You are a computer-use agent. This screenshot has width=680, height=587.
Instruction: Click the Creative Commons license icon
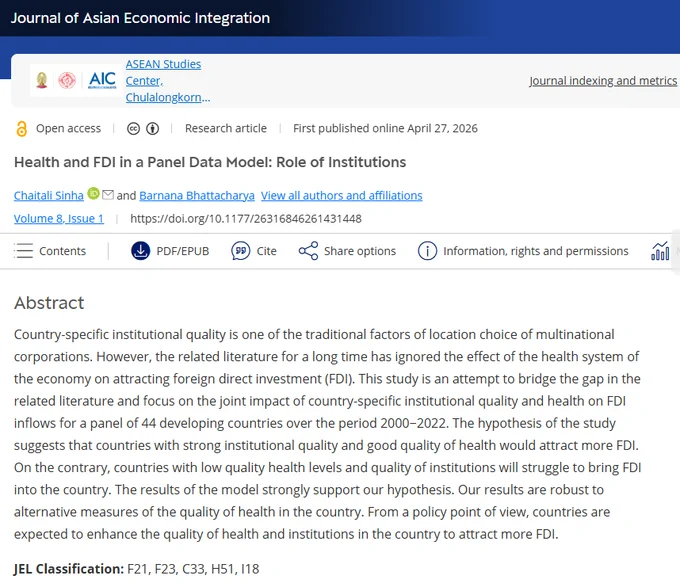[x=133, y=129]
